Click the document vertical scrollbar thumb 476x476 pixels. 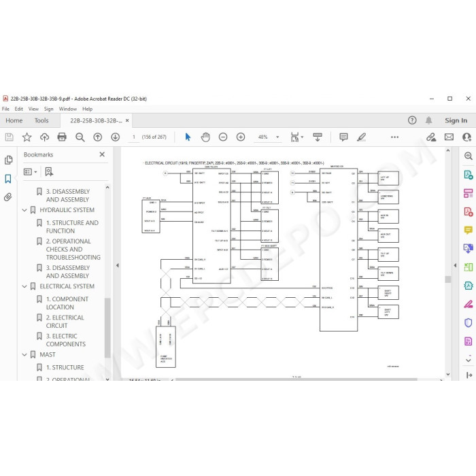[x=448, y=279]
